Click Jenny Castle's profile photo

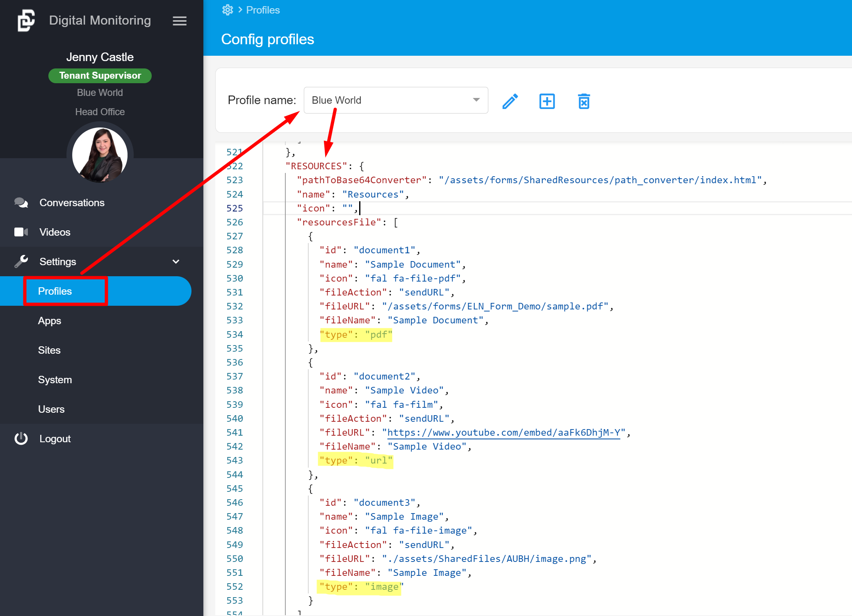100,155
